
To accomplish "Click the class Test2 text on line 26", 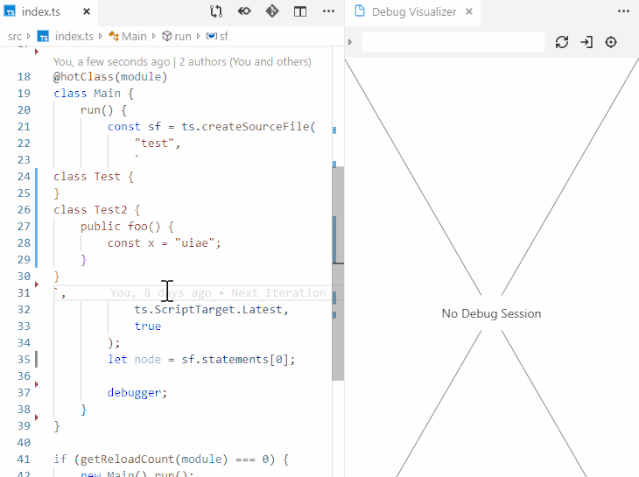I will click(x=90, y=210).
